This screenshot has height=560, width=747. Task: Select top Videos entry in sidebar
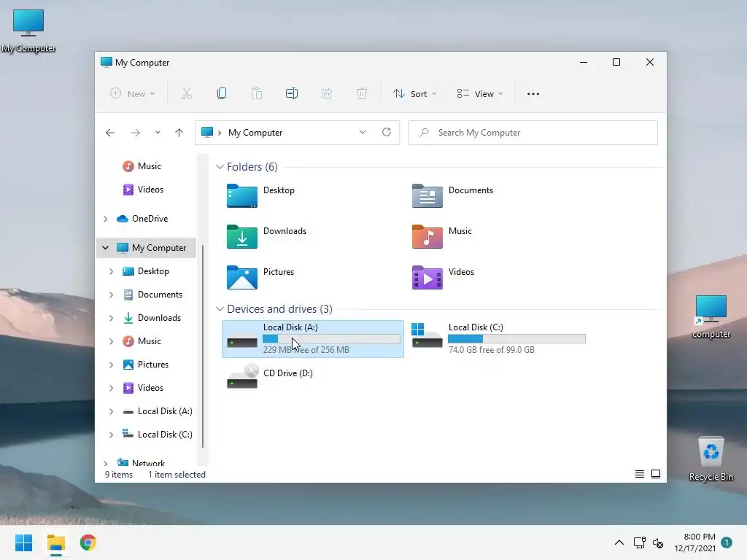click(144, 190)
